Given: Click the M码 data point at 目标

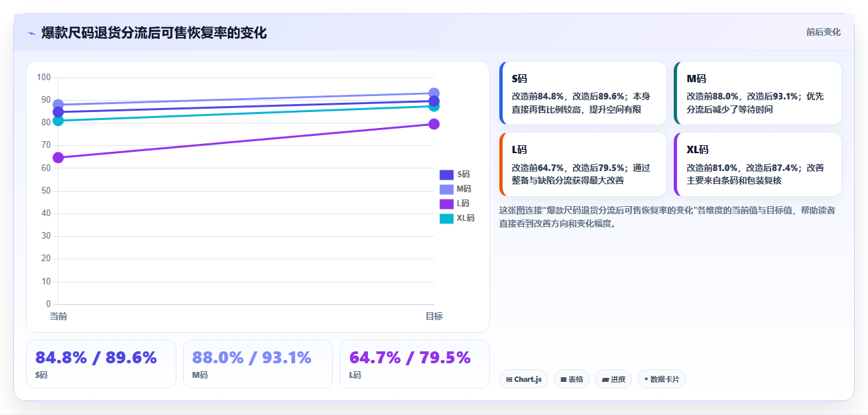Looking at the screenshot, I should pos(434,93).
